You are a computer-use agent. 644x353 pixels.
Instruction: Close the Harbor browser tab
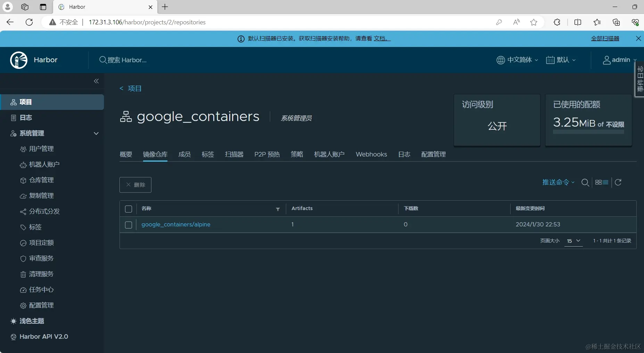click(150, 7)
